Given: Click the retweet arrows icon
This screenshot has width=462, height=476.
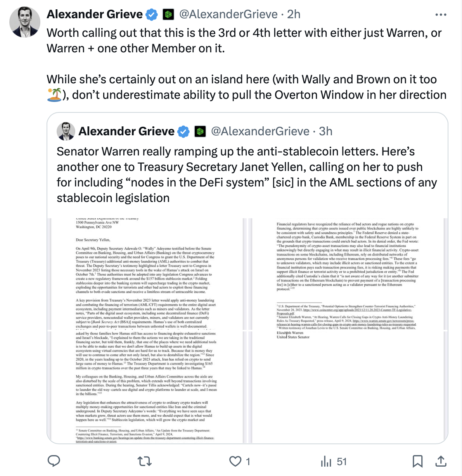Looking at the screenshot, I should tap(145, 461).
